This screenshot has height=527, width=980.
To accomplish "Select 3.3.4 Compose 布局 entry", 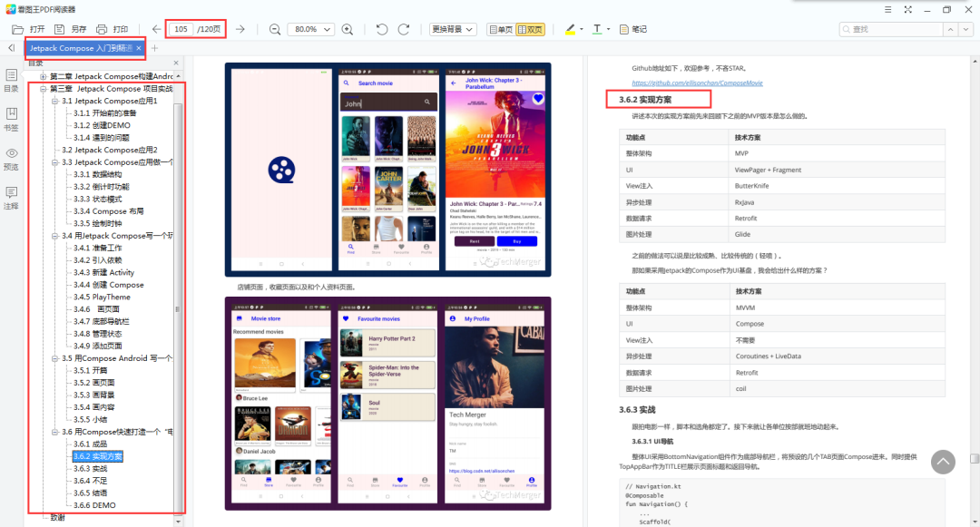I will point(108,211).
